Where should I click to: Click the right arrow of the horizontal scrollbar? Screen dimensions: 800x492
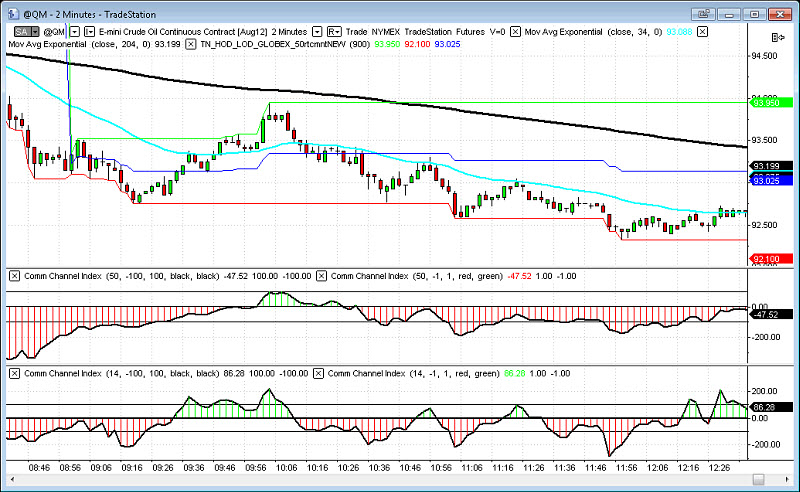click(x=787, y=479)
